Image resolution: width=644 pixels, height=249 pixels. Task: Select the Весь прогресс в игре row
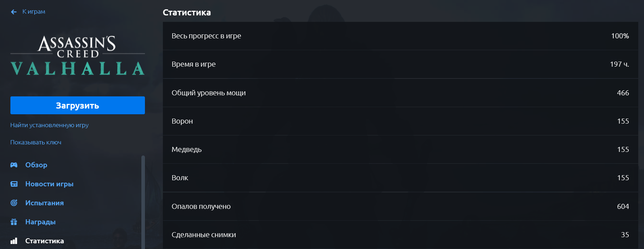[400, 36]
